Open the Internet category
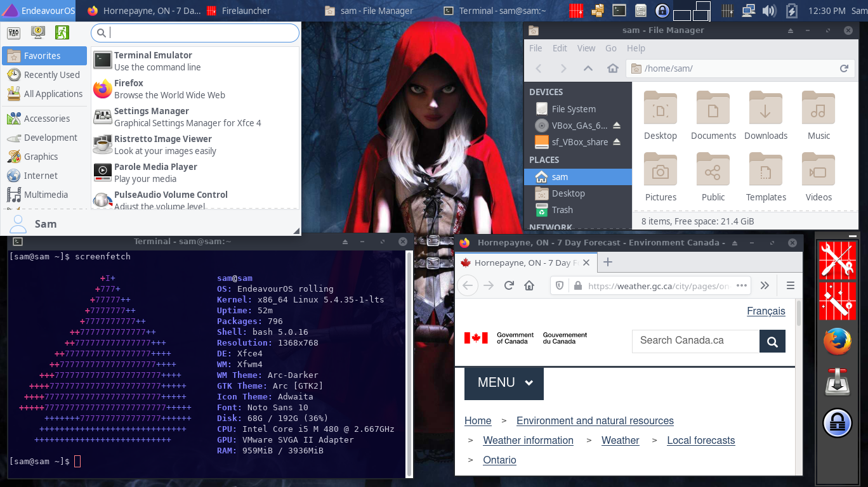This screenshot has width=868, height=487. click(x=44, y=176)
